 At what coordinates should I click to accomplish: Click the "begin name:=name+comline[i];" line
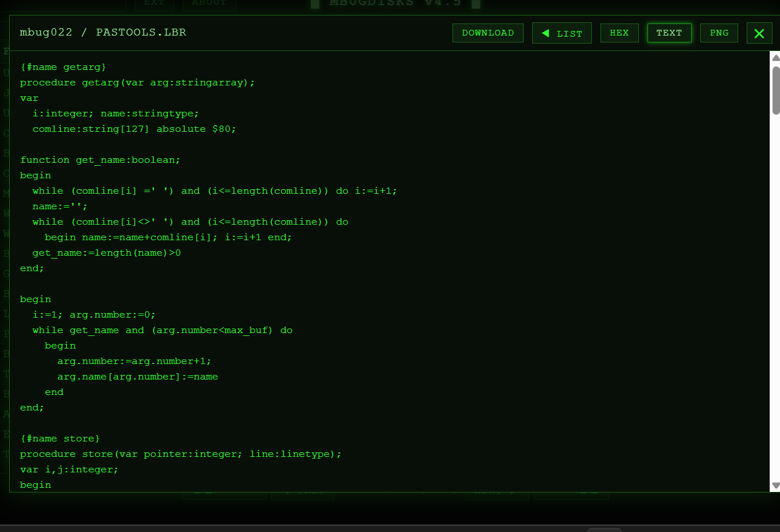168,237
